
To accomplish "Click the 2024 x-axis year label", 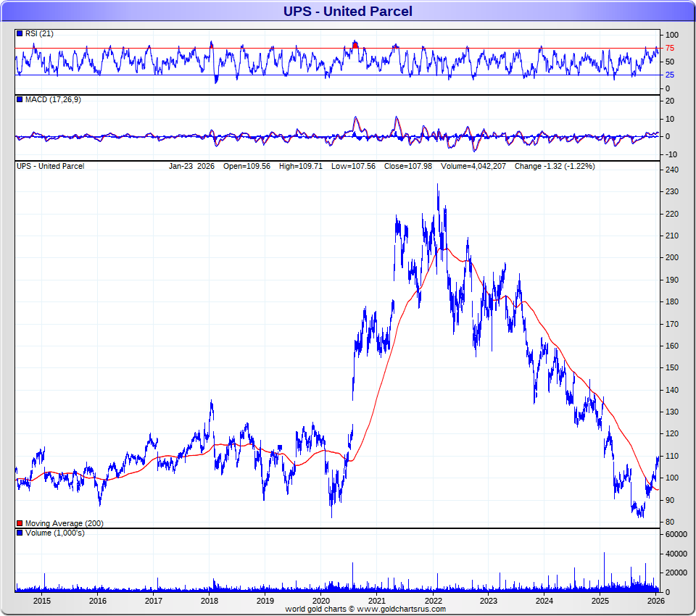I will [x=544, y=601].
